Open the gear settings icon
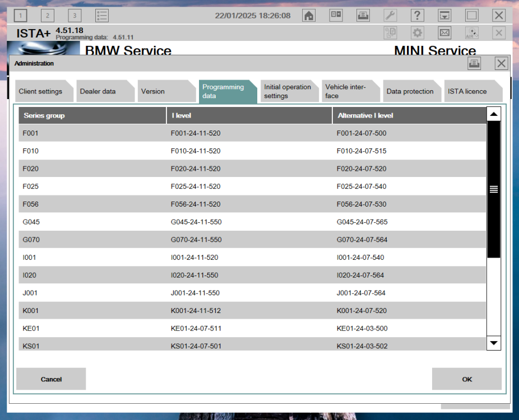Screen dimensions: 519x420 [418, 32]
